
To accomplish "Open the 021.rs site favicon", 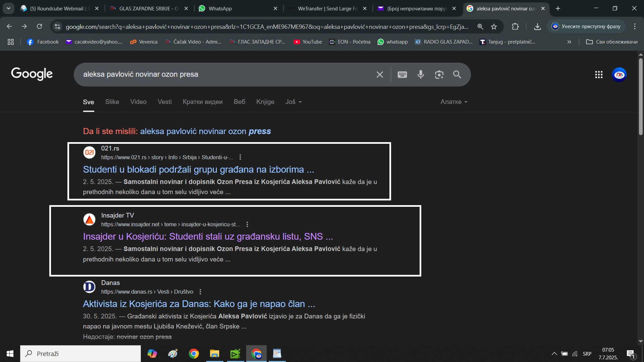I will [89, 153].
